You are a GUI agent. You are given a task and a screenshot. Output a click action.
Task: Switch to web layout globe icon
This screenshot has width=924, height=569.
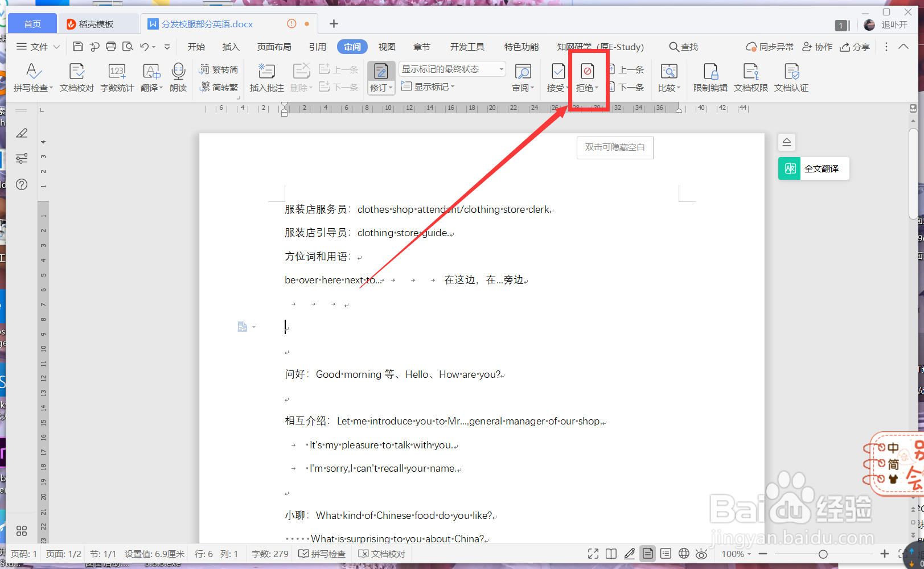684,554
